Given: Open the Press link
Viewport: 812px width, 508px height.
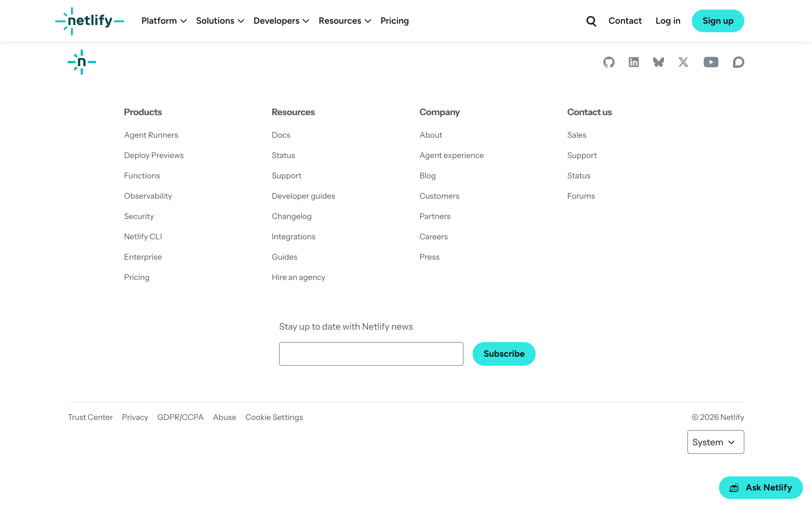Looking at the screenshot, I should point(429,257).
